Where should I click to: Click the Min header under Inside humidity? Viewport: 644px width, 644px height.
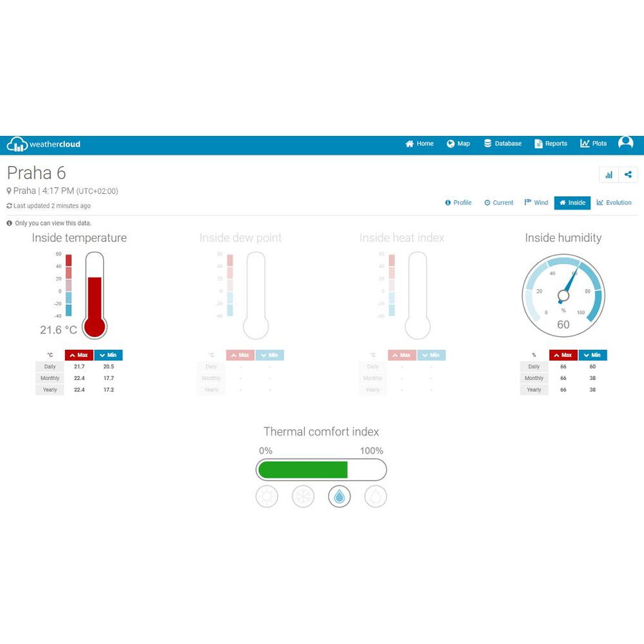(x=592, y=355)
